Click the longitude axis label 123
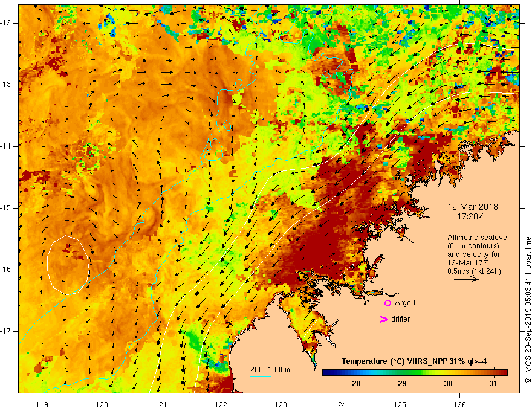 point(281,404)
